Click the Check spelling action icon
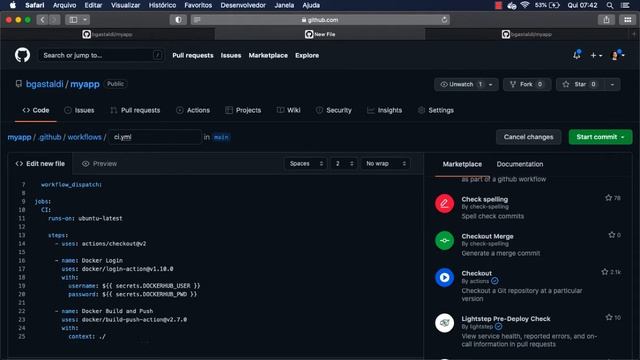This screenshot has height=360, width=640. (x=444, y=204)
